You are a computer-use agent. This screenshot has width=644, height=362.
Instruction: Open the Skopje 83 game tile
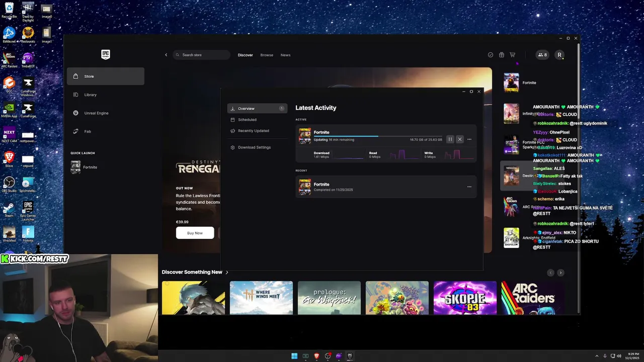coord(465,298)
